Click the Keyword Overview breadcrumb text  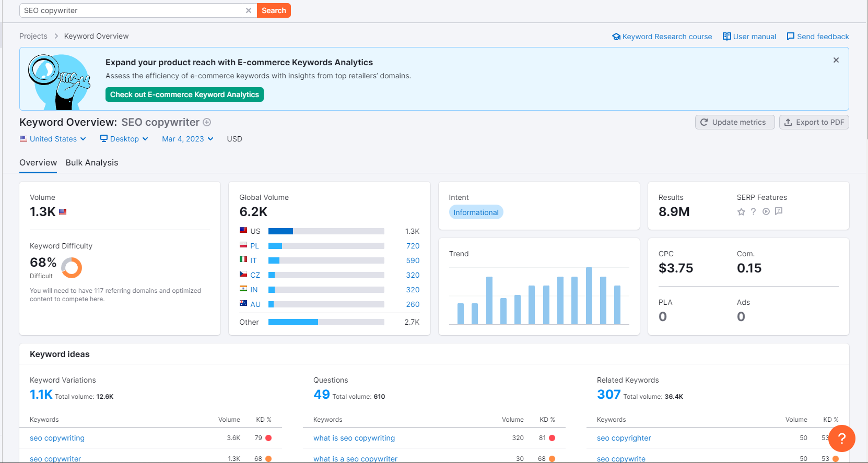click(96, 36)
